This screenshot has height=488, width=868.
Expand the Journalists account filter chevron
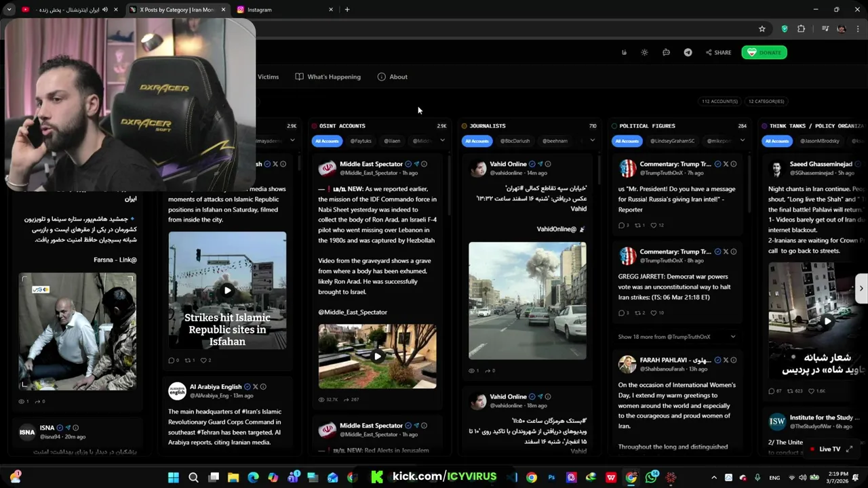click(x=592, y=141)
